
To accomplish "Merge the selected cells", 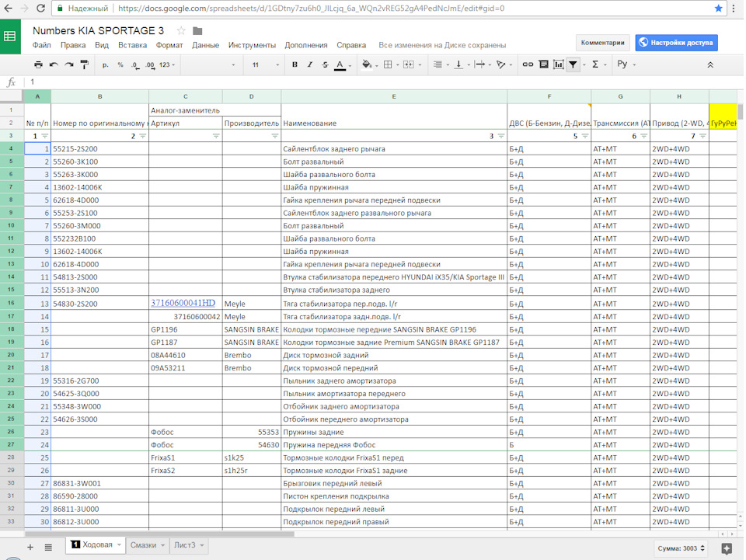I will click(x=410, y=64).
